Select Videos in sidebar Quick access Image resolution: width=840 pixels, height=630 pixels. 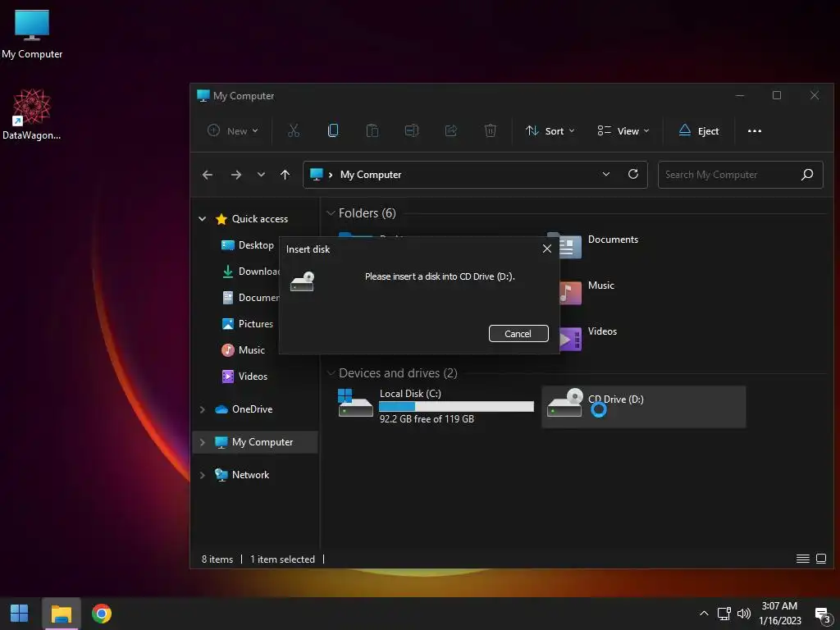coord(244,376)
